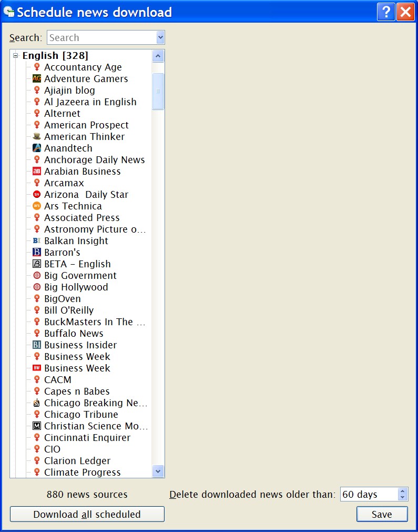
Task: Click the Ars Technica orange icon
Action: point(37,206)
